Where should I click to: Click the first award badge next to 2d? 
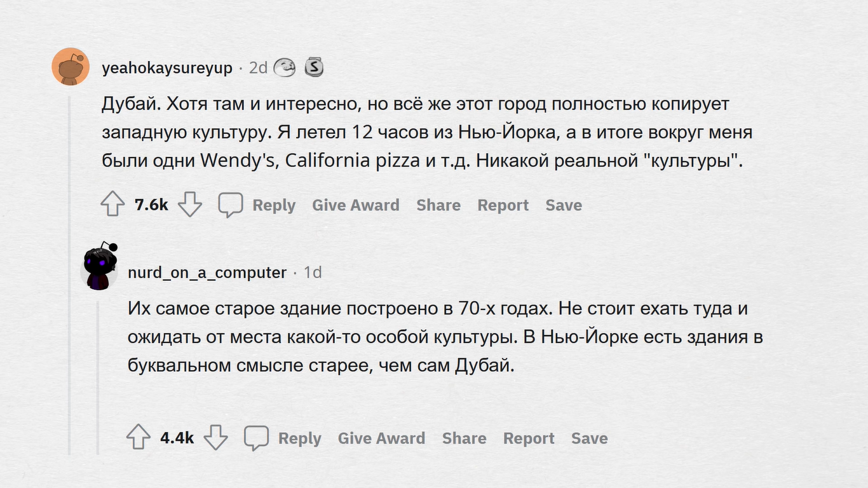point(285,67)
